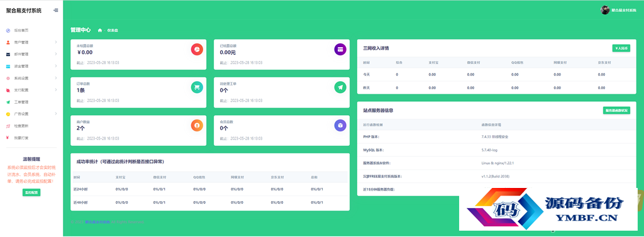
Task: Click the purple card icon on 已结算总额
Action: click(x=340, y=49)
